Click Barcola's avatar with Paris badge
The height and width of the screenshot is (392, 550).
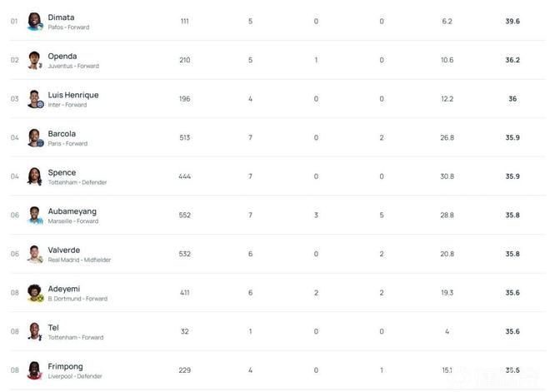35,137
